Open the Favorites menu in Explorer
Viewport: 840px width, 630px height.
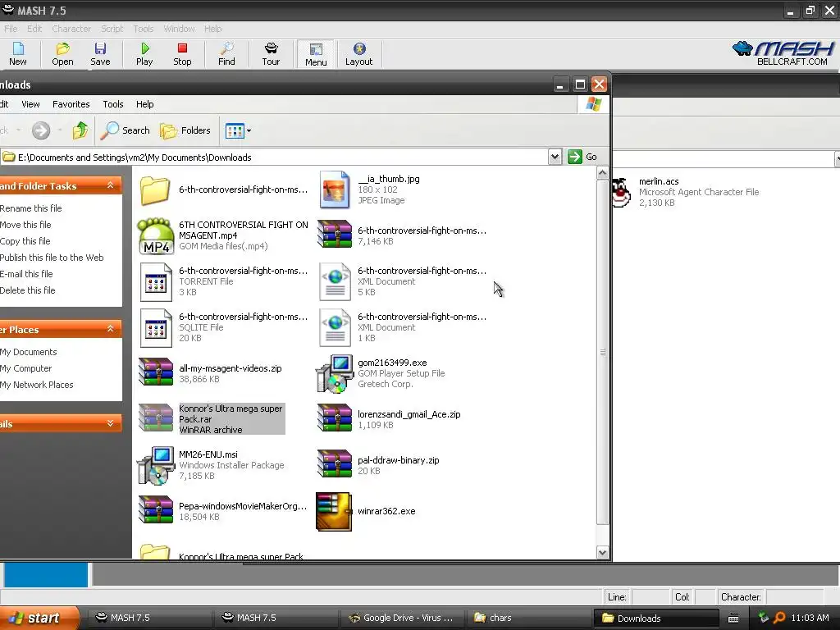click(71, 104)
